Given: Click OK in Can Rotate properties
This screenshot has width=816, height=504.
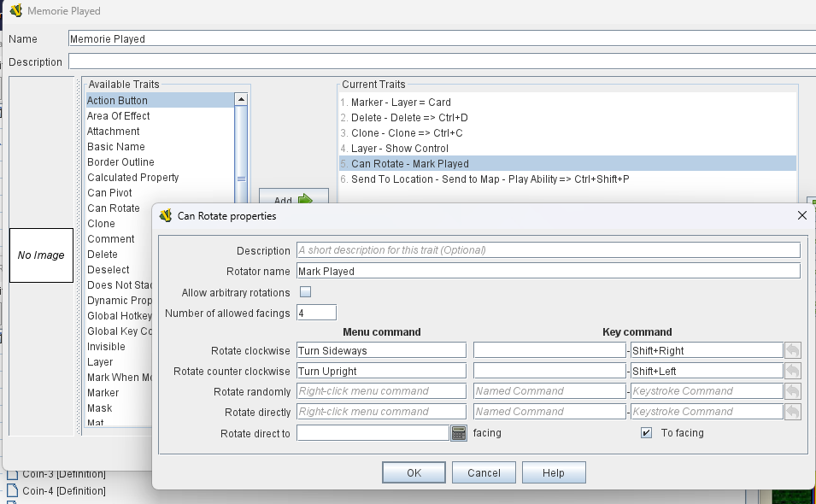Looking at the screenshot, I should tap(414, 472).
